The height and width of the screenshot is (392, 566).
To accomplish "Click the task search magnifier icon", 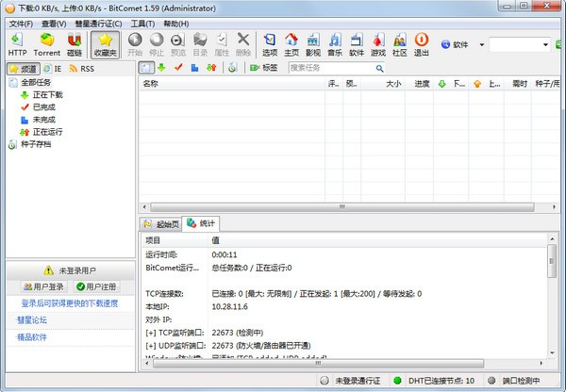I will (x=379, y=68).
